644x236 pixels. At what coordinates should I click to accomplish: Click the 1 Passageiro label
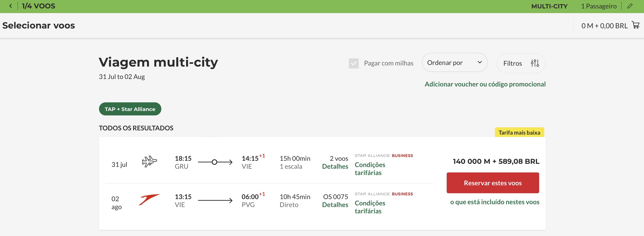[599, 6]
